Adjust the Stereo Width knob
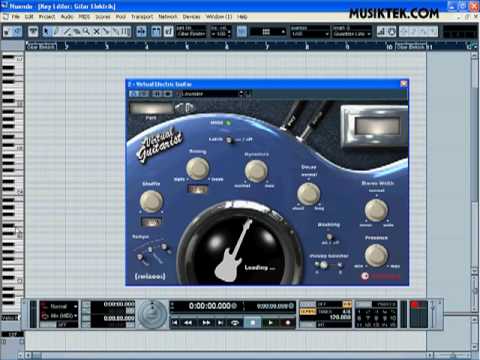This screenshot has height=360, width=480. [x=376, y=210]
